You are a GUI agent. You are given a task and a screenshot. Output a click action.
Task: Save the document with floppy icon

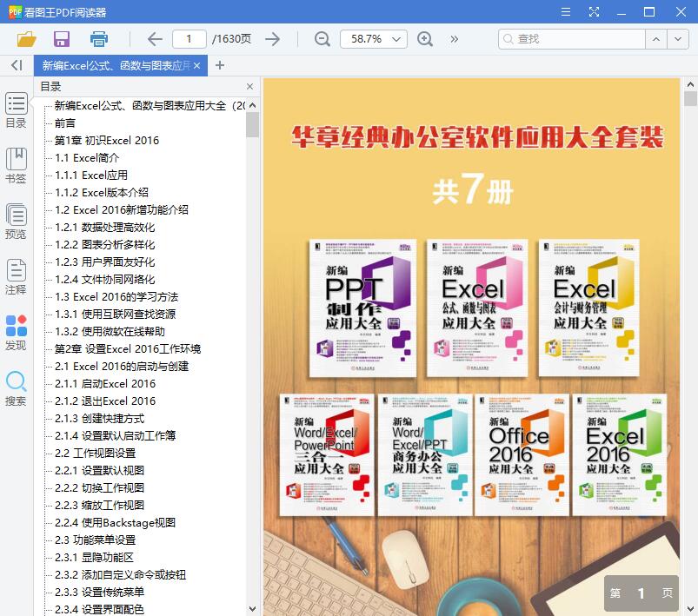click(x=62, y=39)
